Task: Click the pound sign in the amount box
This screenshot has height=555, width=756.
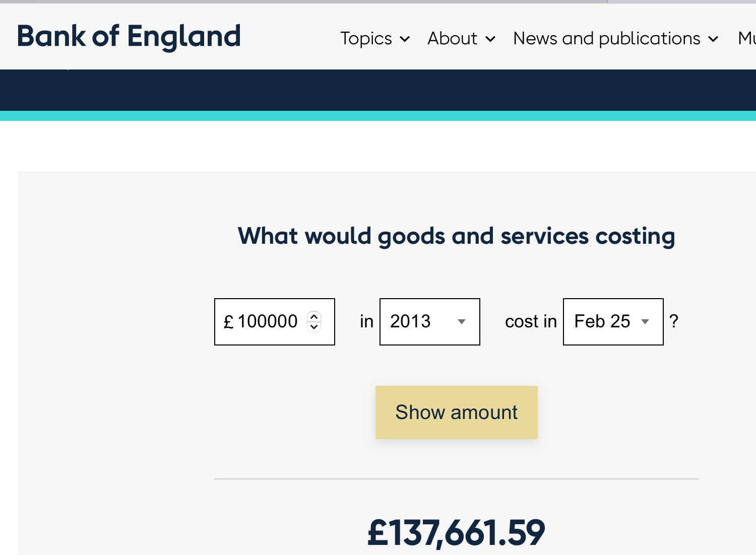Action: click(x=228, y=322)
